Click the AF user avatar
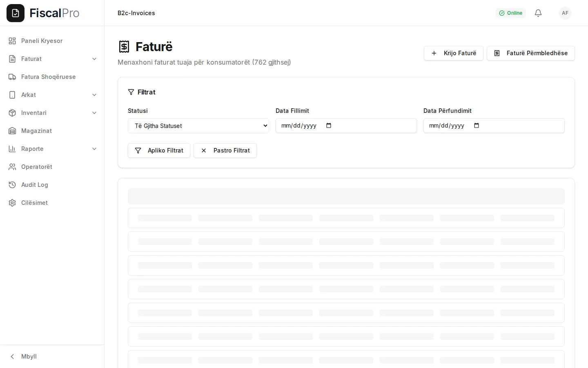The image size is (588, 368). (x=565, y=13)
